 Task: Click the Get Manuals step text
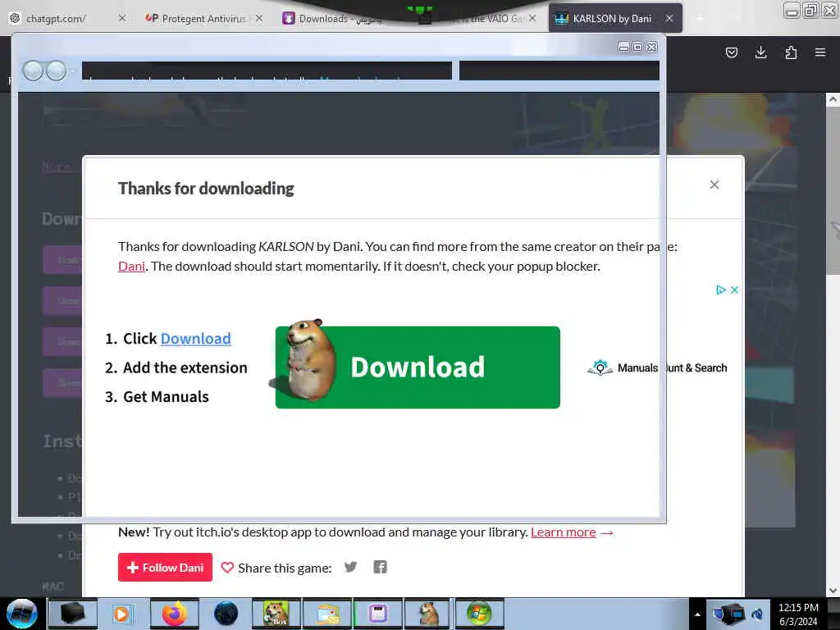166,397
